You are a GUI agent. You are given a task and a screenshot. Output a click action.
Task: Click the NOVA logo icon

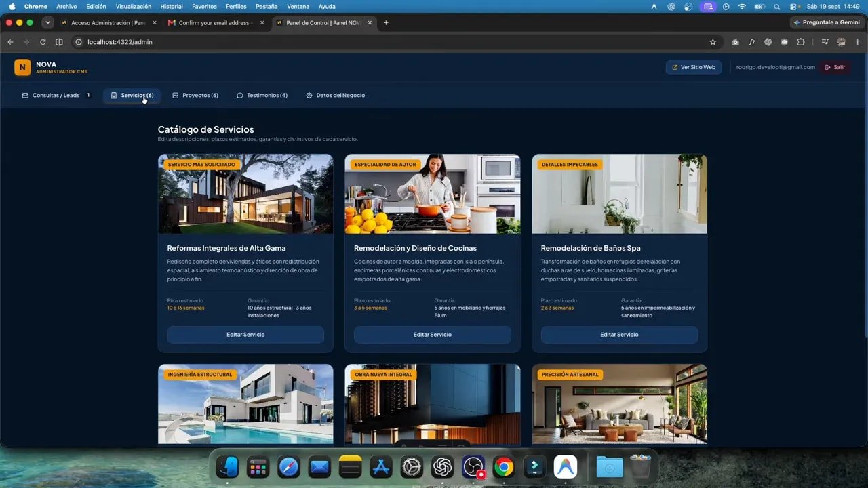tap(22, 68)
